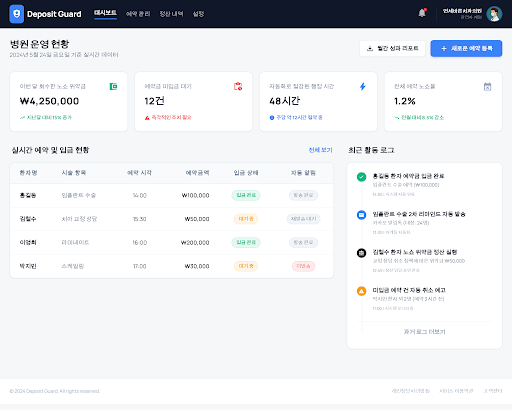
Task: Click the 1.2% no-show rate value
Action: click(405, 101)
